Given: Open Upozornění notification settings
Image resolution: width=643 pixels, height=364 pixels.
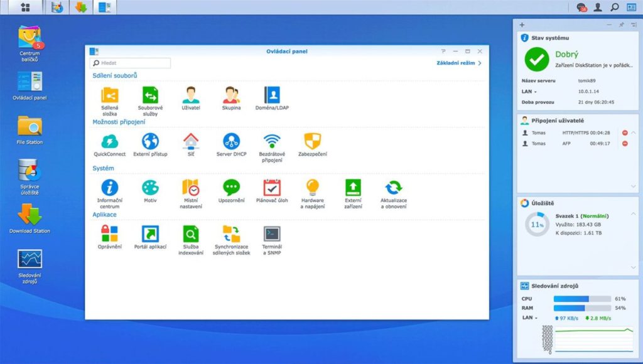Looking at the screenshot, I should [231, 191].
